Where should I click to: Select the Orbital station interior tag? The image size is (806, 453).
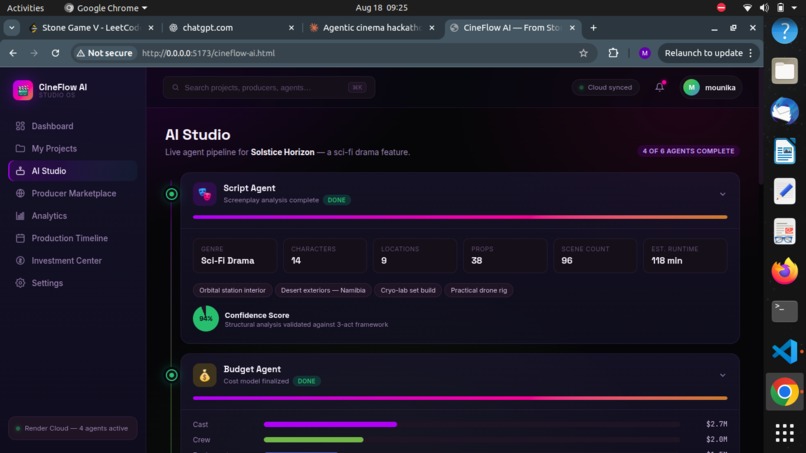(x=232, y=291)
